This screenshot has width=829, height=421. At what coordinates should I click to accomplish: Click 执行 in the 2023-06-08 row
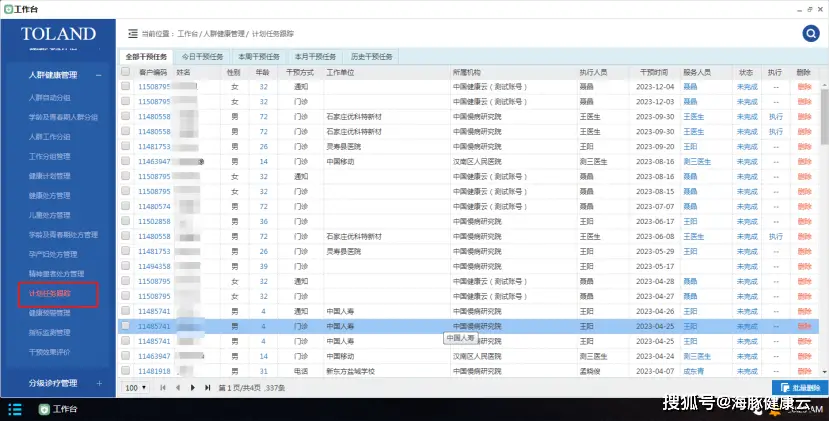coord(776,236)
